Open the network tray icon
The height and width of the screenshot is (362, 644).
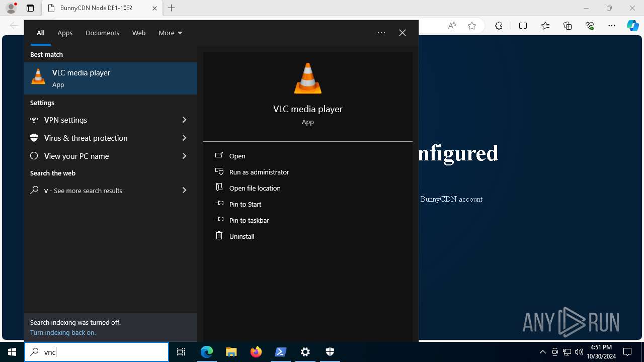click(x=567, y=352)
